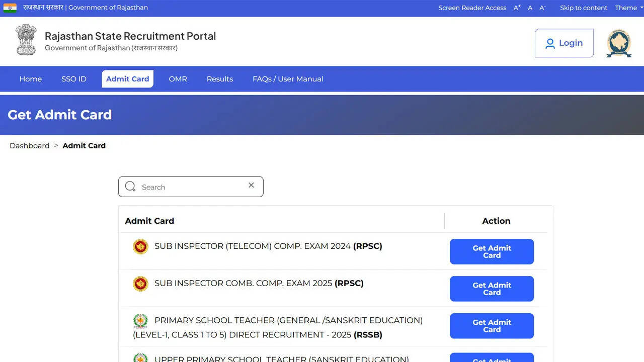Focus the Search input field
This screenshot has width=644, height=362.
click(x=191, y=187)
